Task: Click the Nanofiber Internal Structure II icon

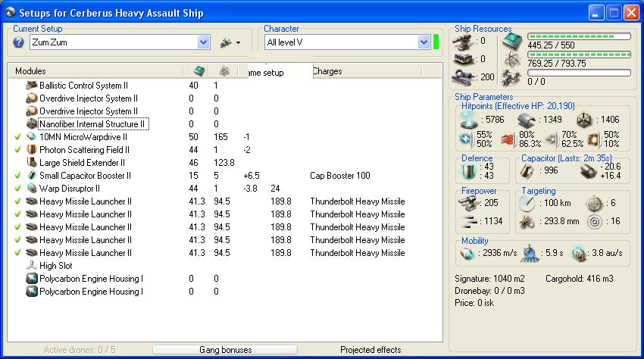Action: coord(32,124)
